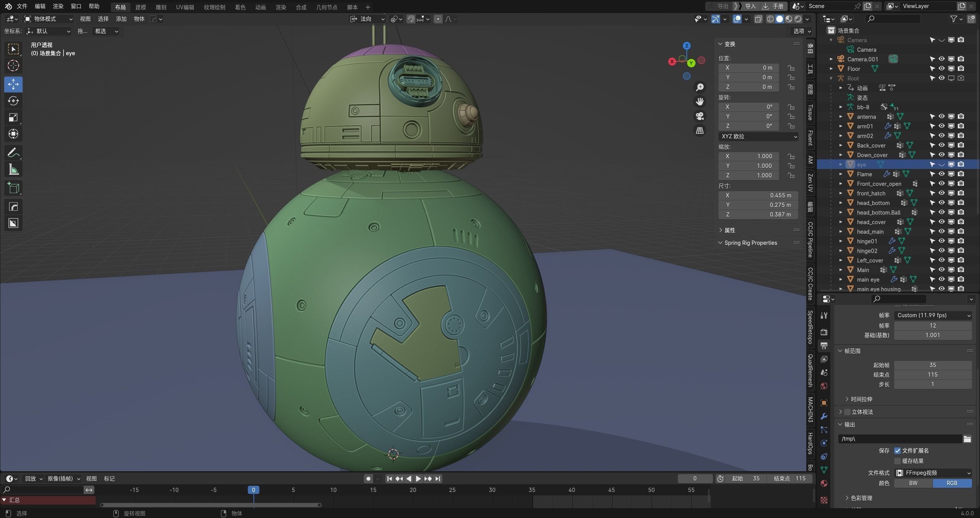Open the FFmpeg Video file format dropdown
The width and height of the screenshot is (980, 518).
tap(933, 473)
